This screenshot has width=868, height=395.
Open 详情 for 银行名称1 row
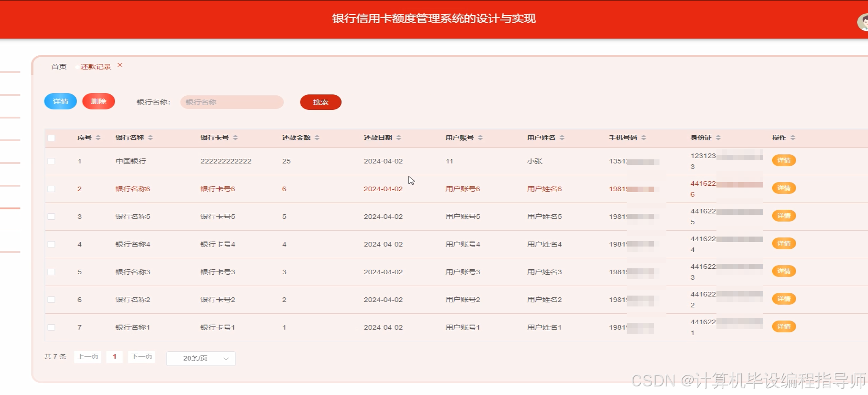[x=784, y=326]
